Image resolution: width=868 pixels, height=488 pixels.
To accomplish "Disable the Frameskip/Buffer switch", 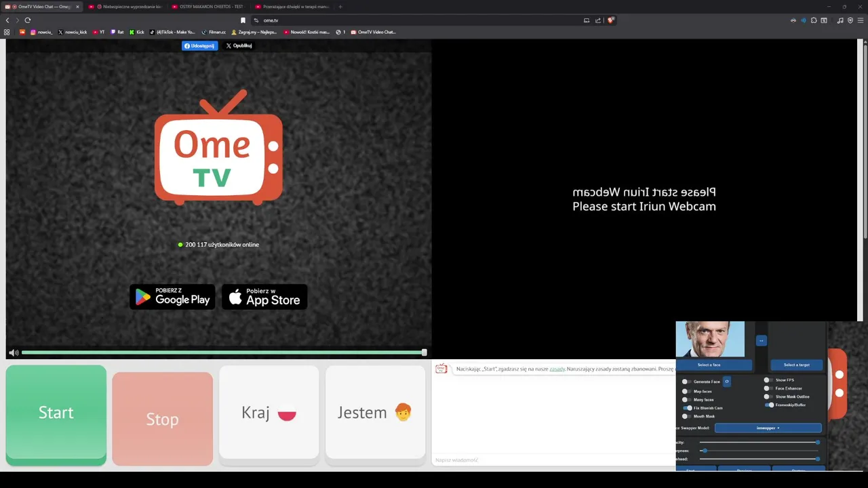I will click(x=770, y=405).
